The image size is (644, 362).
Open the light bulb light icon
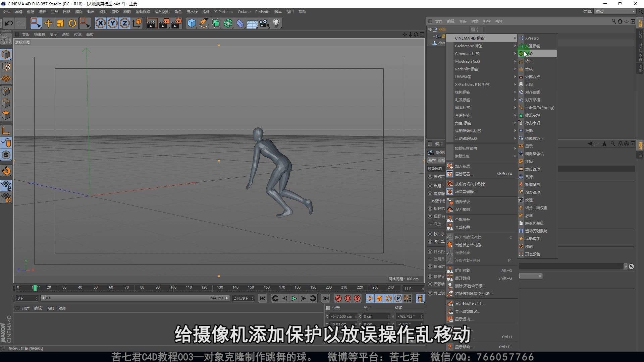click(276, 23)
